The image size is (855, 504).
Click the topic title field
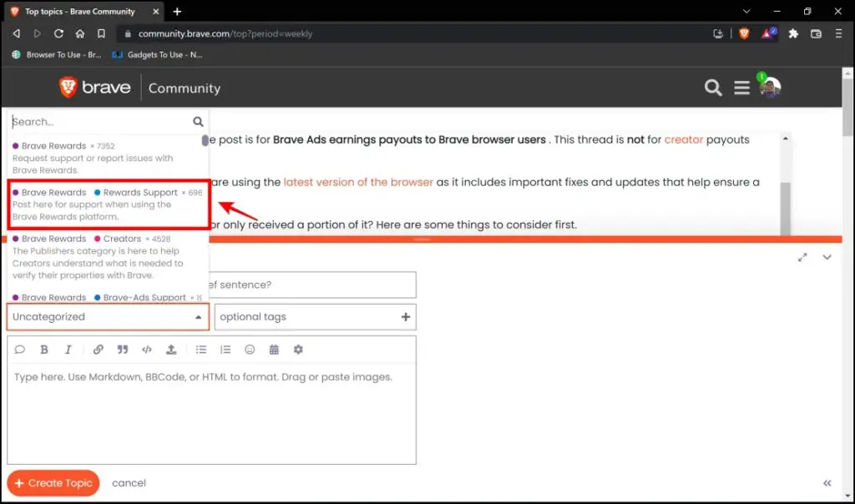[312, 285]
